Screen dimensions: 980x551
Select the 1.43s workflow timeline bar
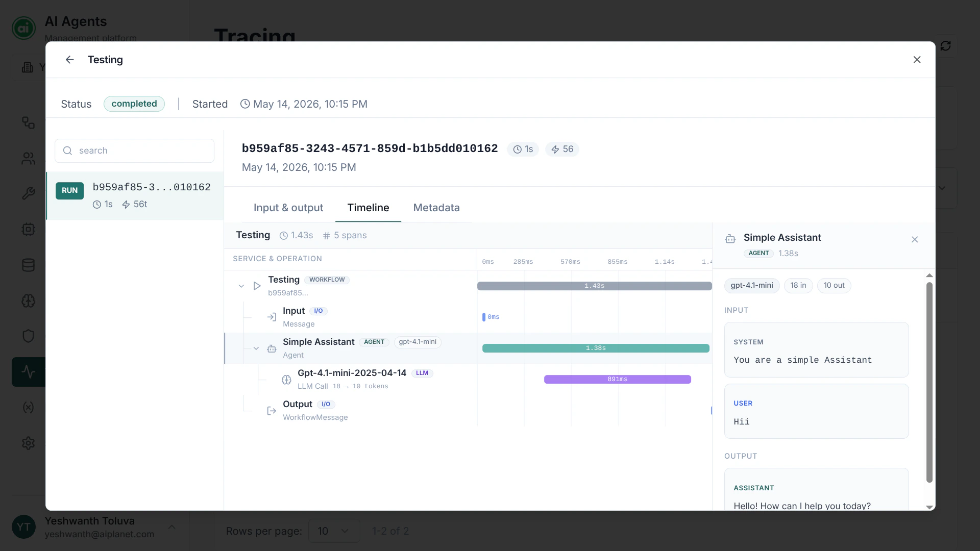pyautogui.click(x=595, y=286)
